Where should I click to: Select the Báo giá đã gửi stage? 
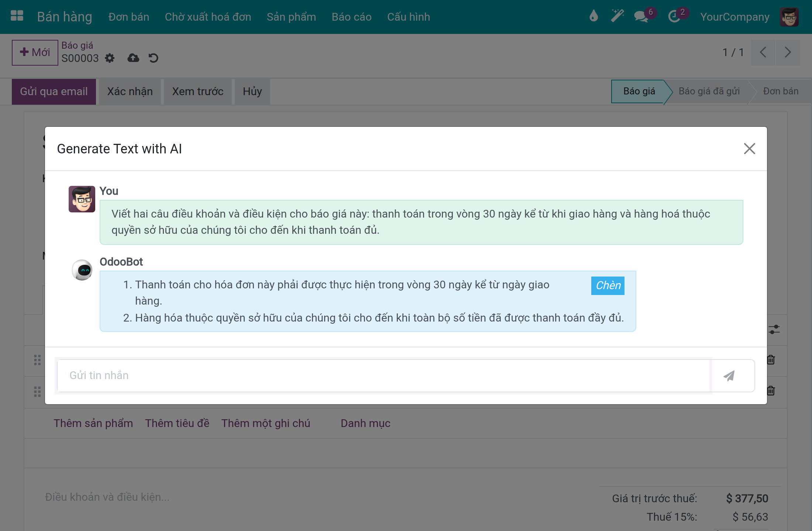[x=709, y=91]
